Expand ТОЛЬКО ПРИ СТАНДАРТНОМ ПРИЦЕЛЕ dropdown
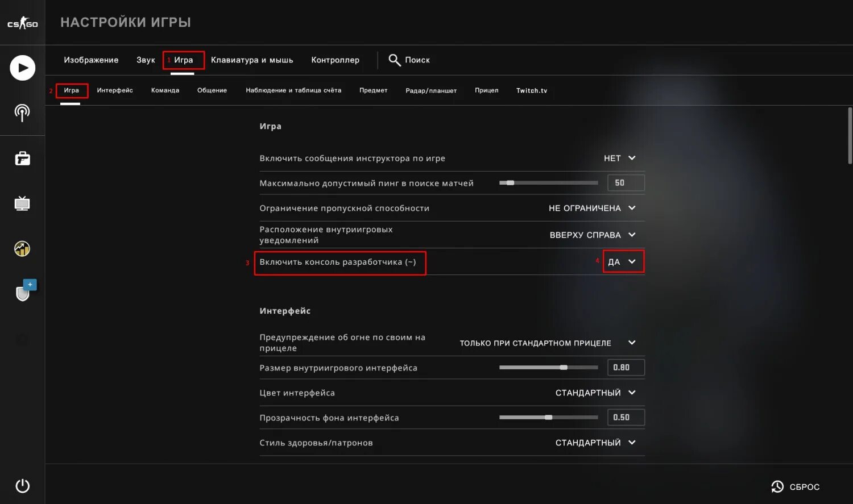The height and width of the screenshot is (504, 853). (548, 343)
